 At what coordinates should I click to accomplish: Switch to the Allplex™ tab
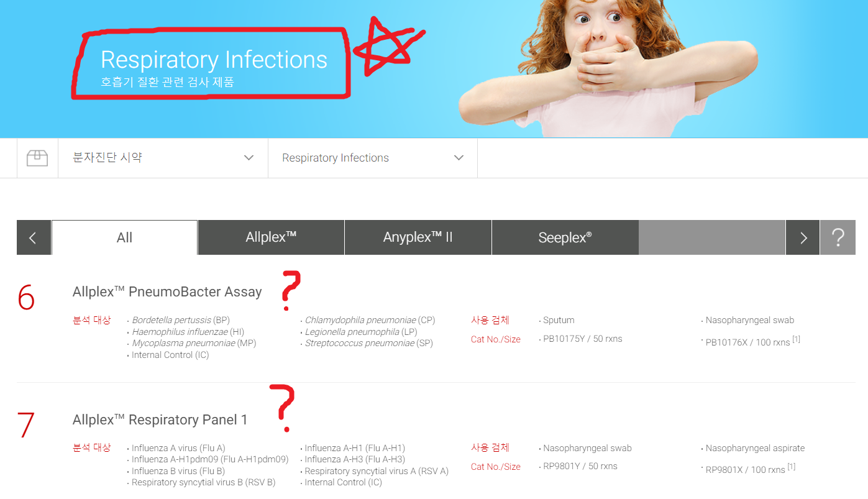[271, 237]
